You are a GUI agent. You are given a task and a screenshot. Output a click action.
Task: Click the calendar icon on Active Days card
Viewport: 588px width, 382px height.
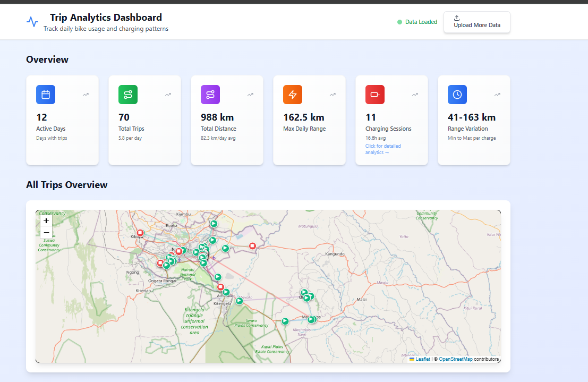45,94
